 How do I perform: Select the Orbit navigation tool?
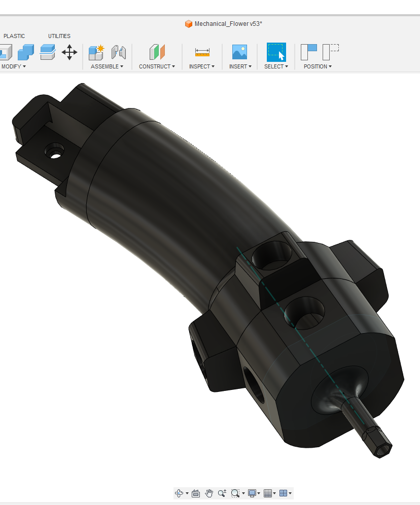(x=179, y=493)
